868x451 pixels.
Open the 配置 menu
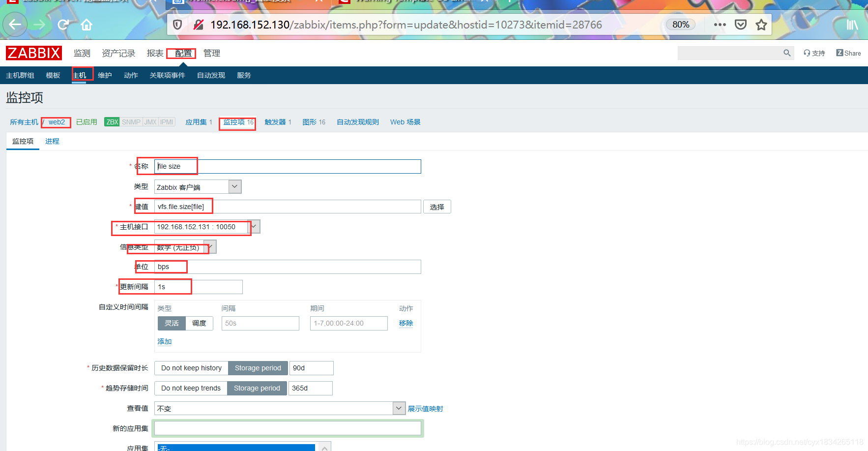[x=183, y=53]
